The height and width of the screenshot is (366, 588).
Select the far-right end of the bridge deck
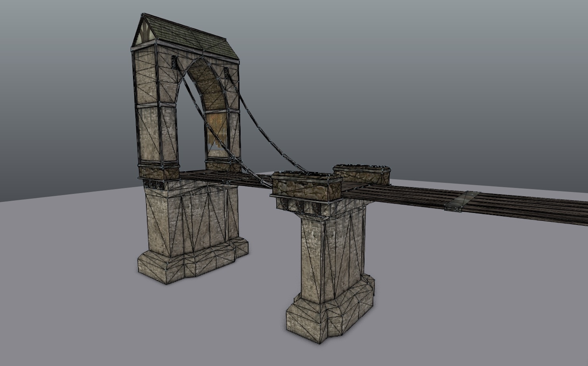click(572, 210)
